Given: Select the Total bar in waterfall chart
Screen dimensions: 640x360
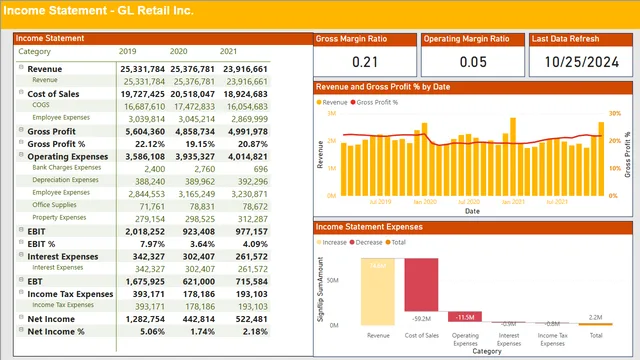Looking at the screenshot, I should [x=596, y=324].
